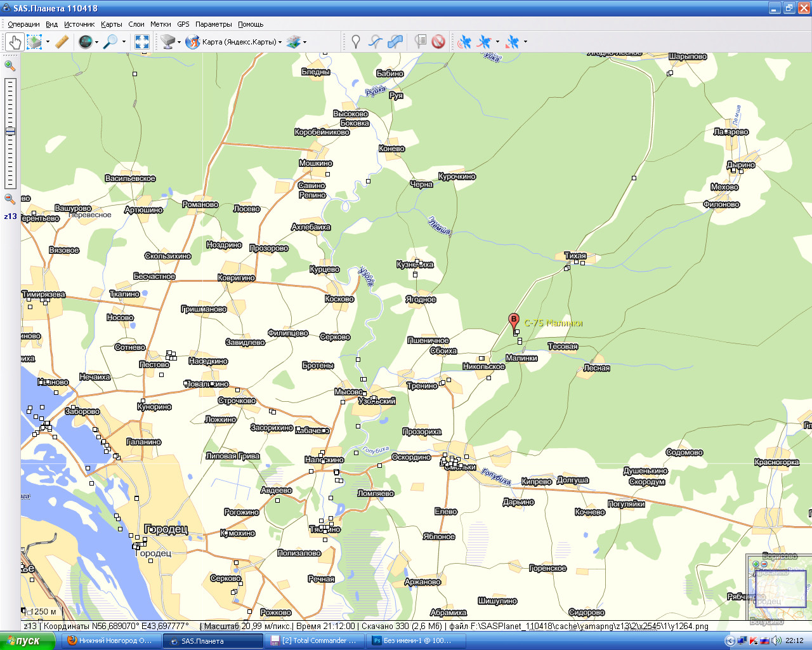812x650 pixels.
Task: Open the Параметры menu
Action: point(214,24)
